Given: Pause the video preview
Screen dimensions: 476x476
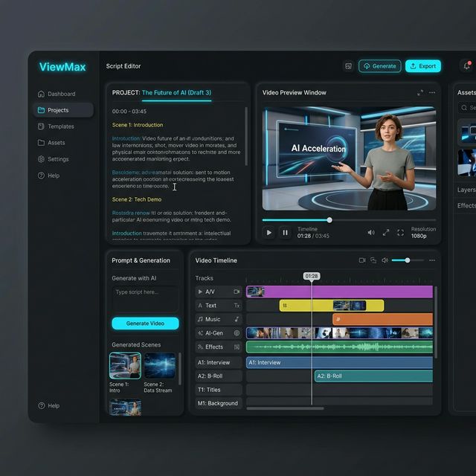Looking at the screenshot, I should 285,233.
